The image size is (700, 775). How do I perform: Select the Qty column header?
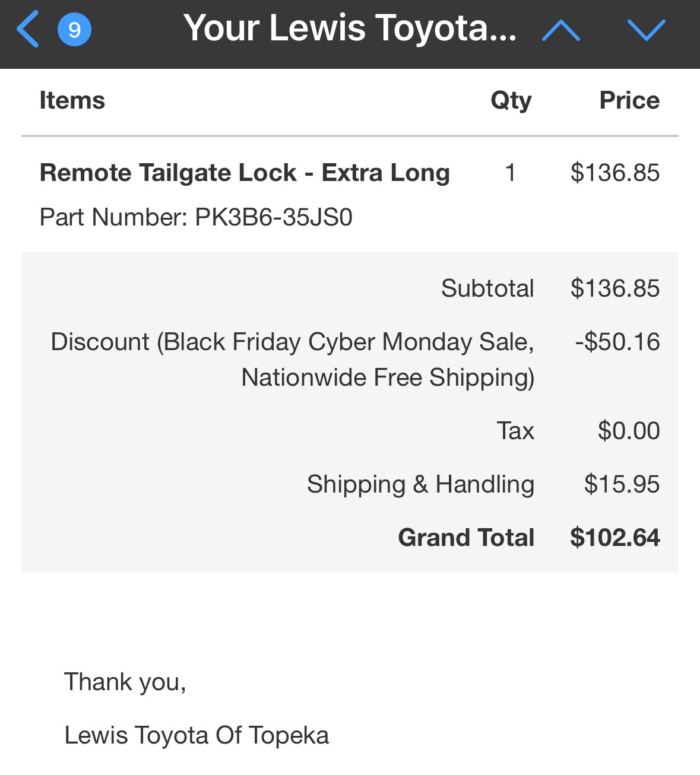[x=511, y=101]
